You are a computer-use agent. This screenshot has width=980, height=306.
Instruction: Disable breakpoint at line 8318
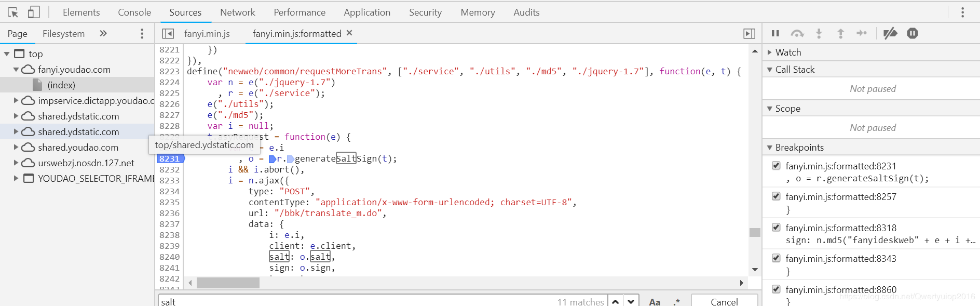pos(776,228)
